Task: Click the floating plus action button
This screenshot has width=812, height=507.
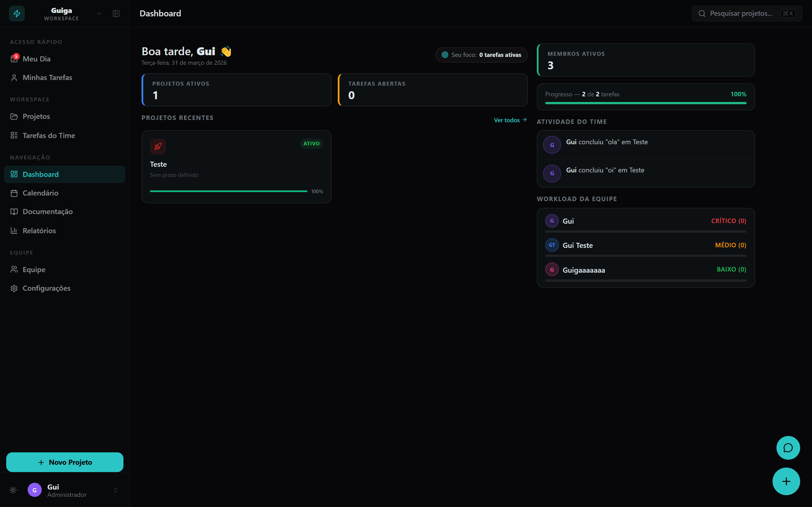Action: click(x=786, y=482)
